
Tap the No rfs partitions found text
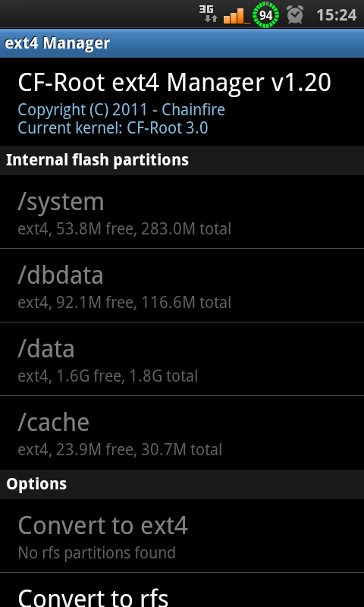point(97,553)
